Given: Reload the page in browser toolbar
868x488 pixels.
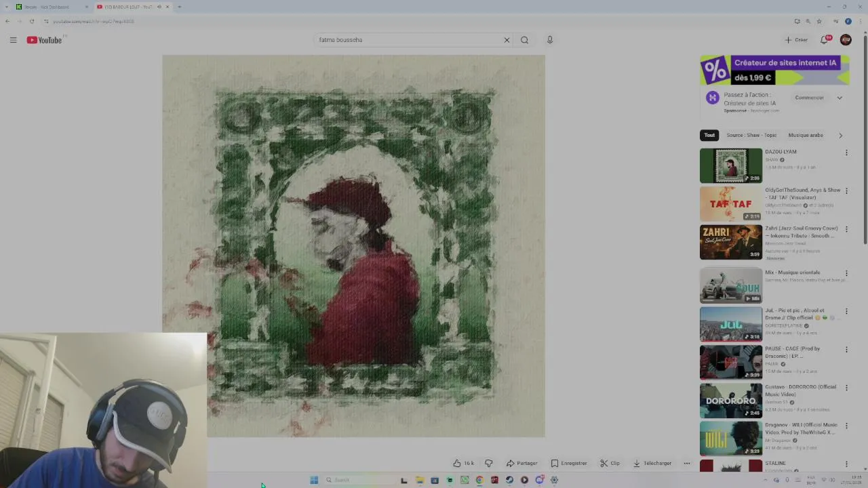Looking at the screenshot, I should [x=31, y=21].
